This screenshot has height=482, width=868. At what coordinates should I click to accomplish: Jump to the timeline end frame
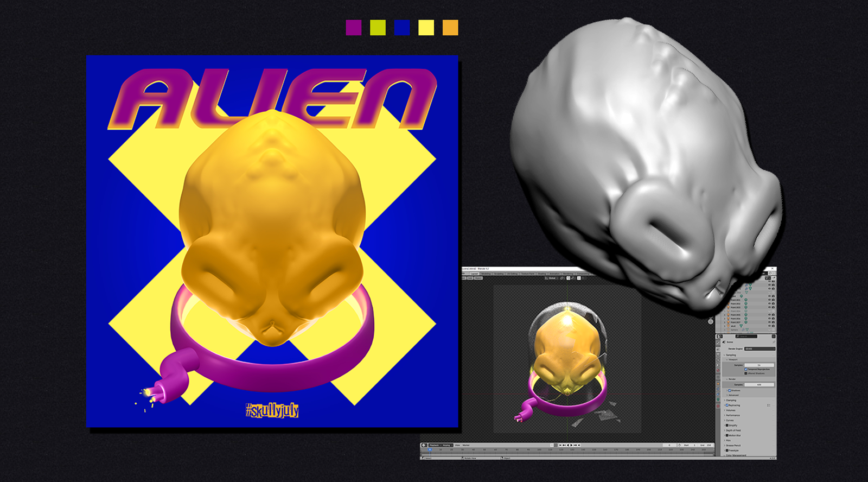579,445
